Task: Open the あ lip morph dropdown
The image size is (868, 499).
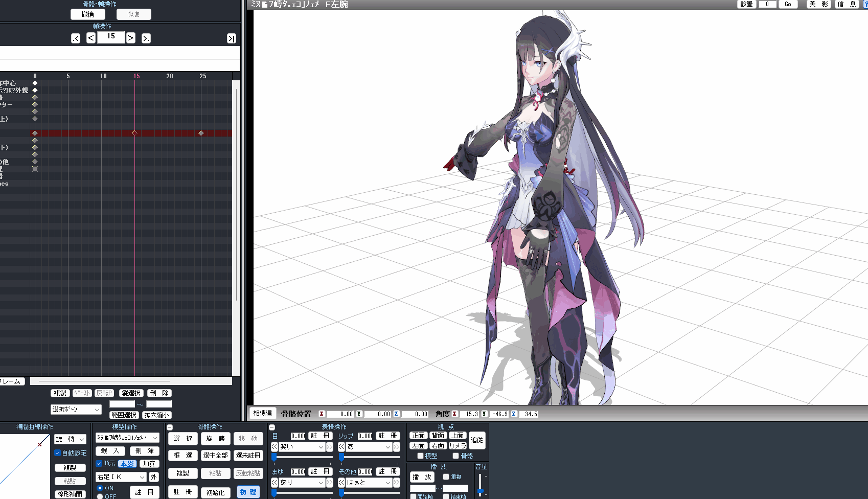Action: (x=369, y=447)
